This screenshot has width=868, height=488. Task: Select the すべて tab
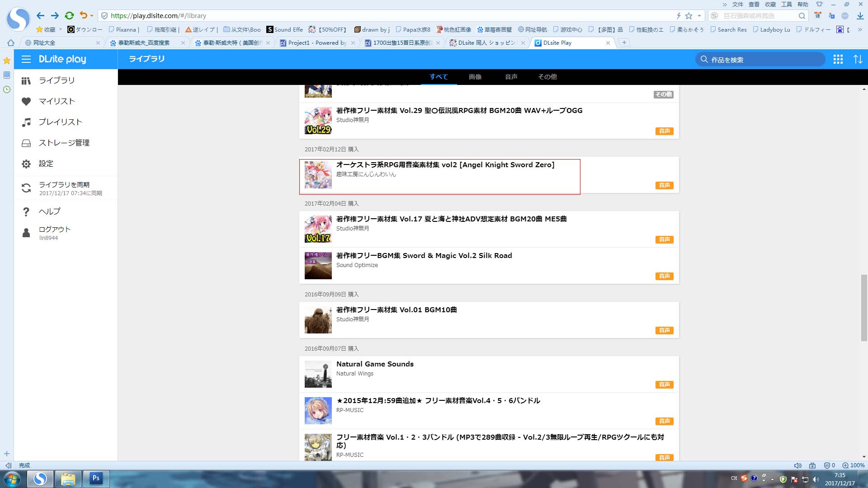[439, 77]
